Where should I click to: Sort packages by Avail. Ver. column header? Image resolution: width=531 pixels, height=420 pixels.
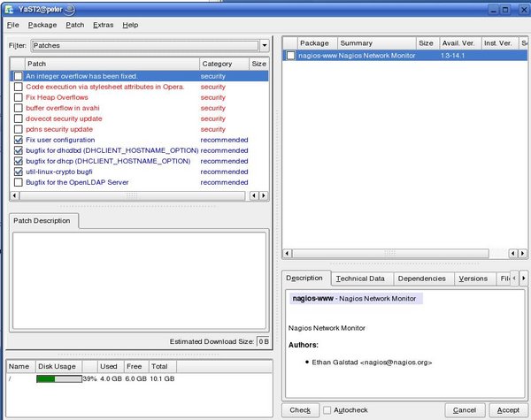pos(458,42)
